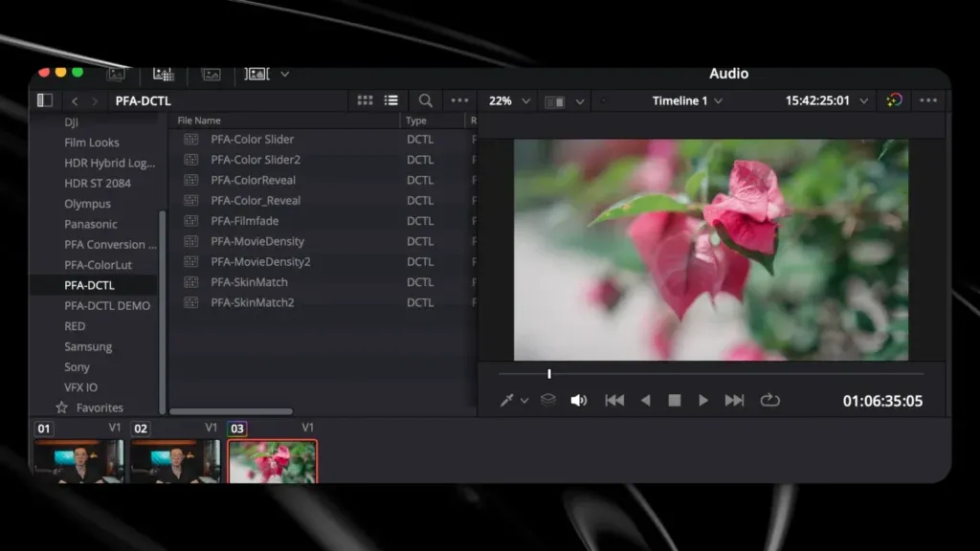Open the Film Looks LUT folder
980x551 pixels.
(91, 143)
